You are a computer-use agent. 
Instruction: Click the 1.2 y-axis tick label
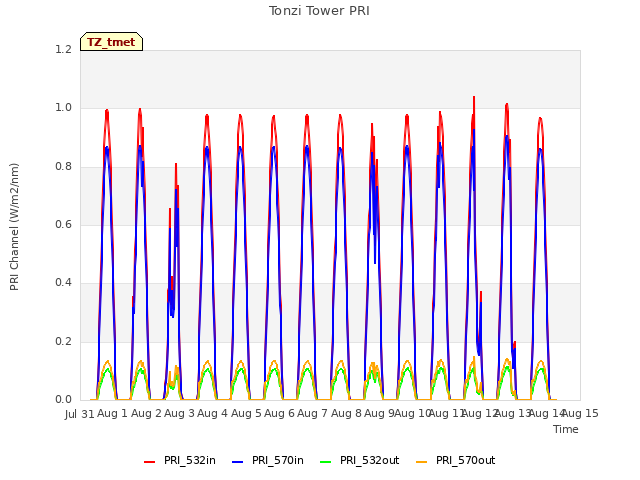pos(64,49)
